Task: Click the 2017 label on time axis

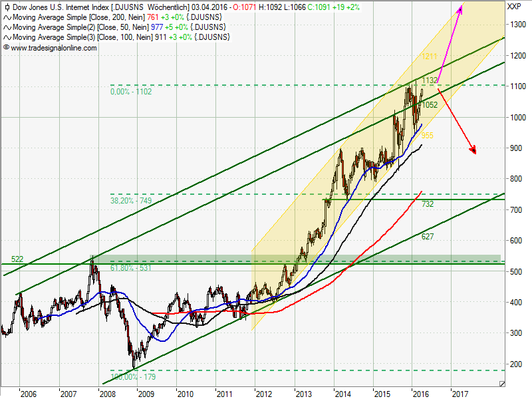Action: coord(460,394)
